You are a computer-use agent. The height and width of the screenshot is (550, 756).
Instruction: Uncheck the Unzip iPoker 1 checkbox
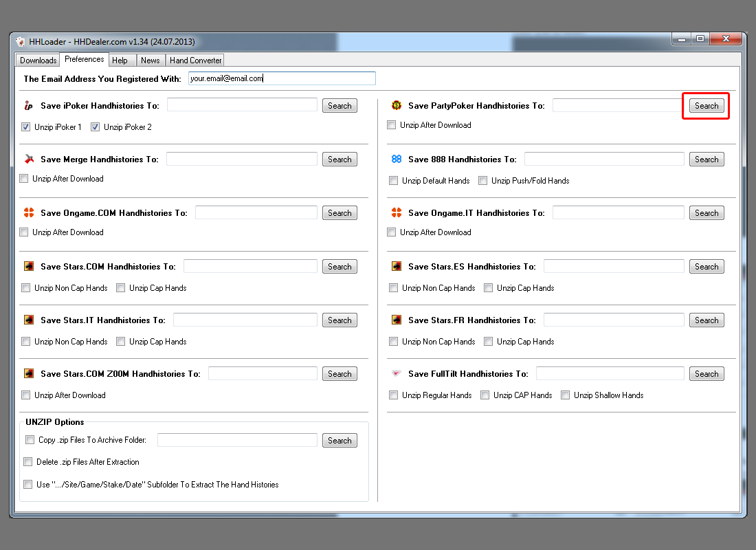(x=26, y=127)
